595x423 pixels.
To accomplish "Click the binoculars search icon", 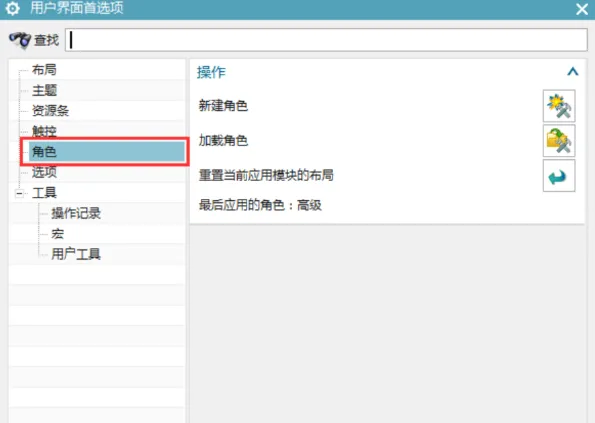I will [x=20, y=40].
